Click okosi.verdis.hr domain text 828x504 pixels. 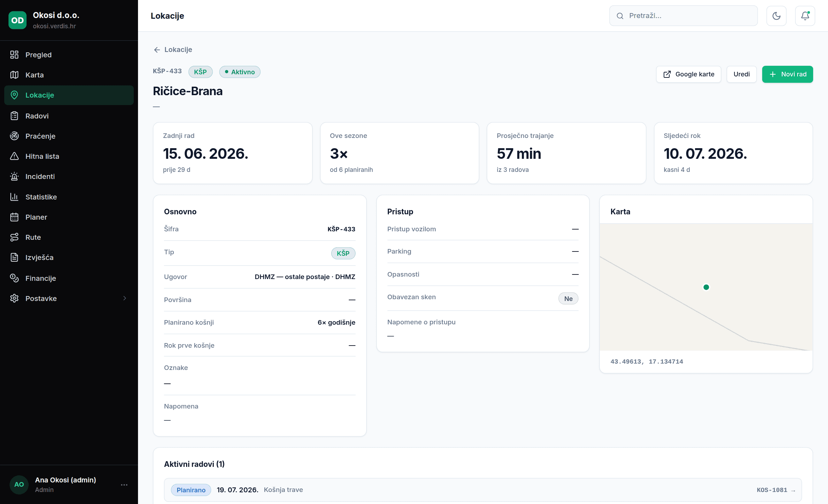click(x=54, y=26)
